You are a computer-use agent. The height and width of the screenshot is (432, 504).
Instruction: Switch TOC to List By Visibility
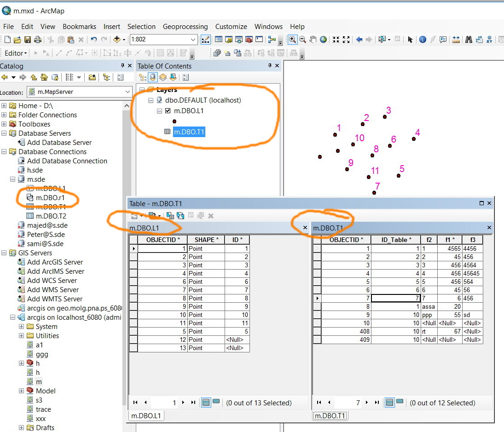coord(163,77)
